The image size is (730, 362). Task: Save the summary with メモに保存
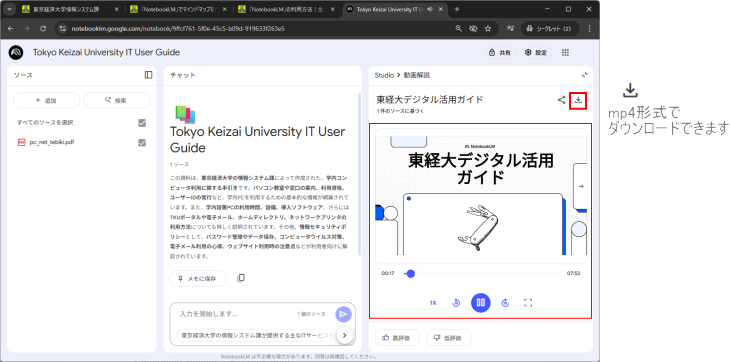coord(198,279)
